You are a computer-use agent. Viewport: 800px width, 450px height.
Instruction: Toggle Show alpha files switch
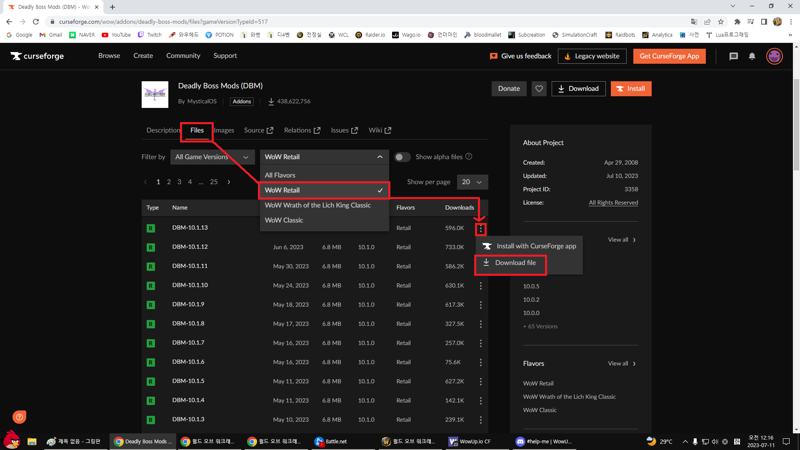pyautogui.click(x=402, y=157)
